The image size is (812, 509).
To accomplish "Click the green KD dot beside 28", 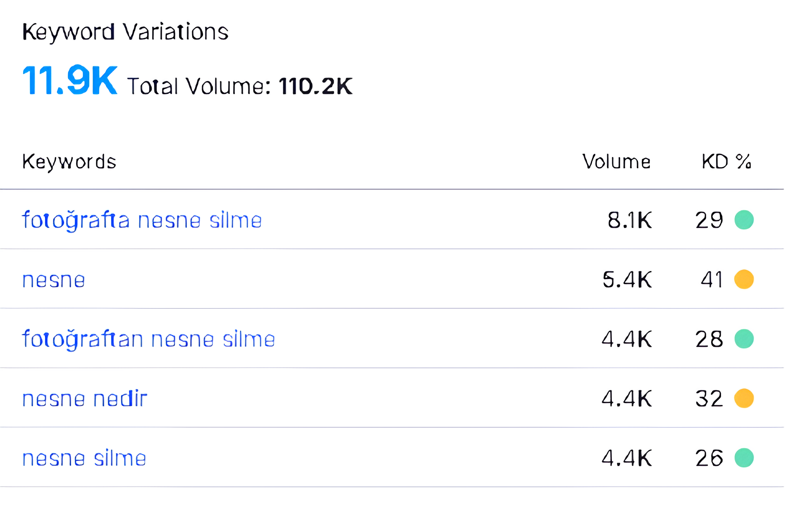I will tap(744, 339).
